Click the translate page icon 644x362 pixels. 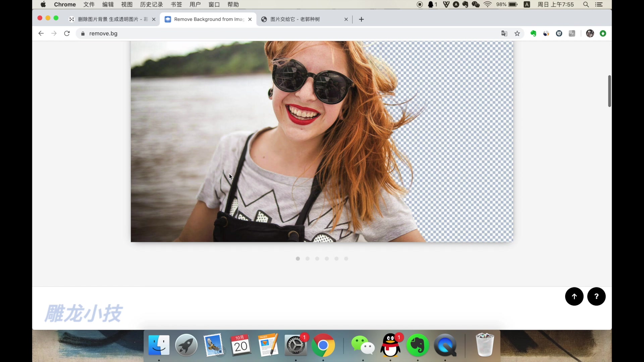pos(504,34)
